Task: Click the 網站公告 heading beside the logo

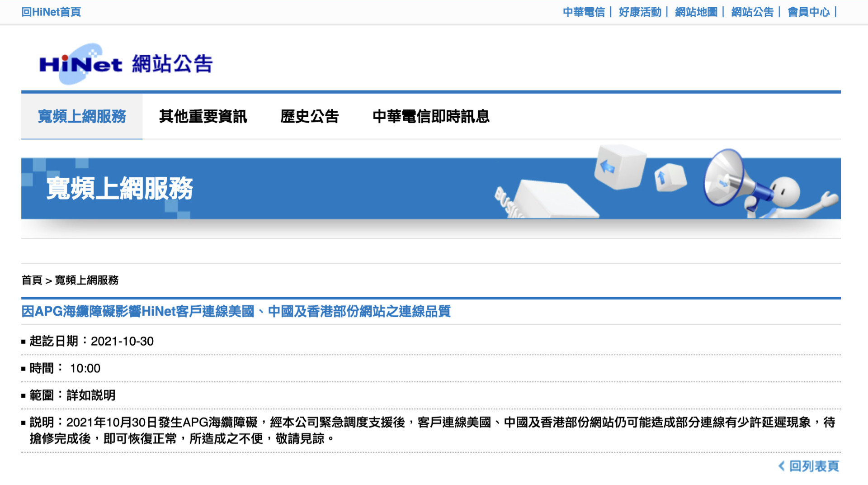Action: [x=172, y=64]
